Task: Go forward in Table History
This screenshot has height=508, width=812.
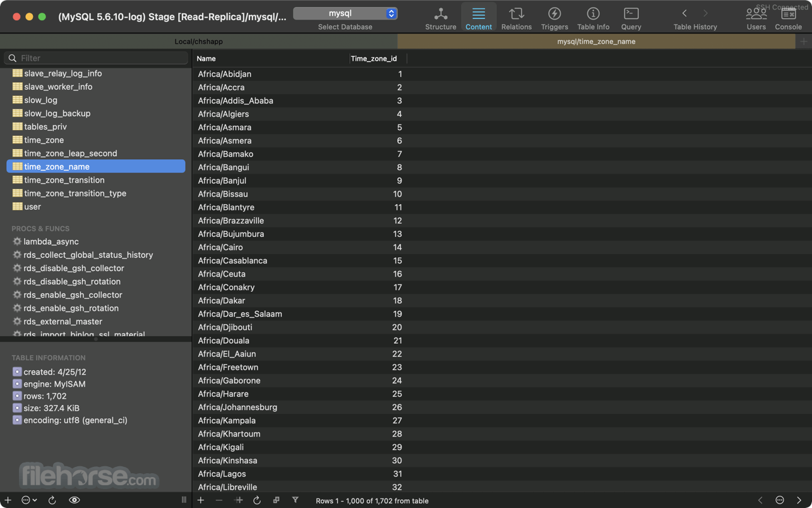Action: pyautogui.click(x=706, y=13)
